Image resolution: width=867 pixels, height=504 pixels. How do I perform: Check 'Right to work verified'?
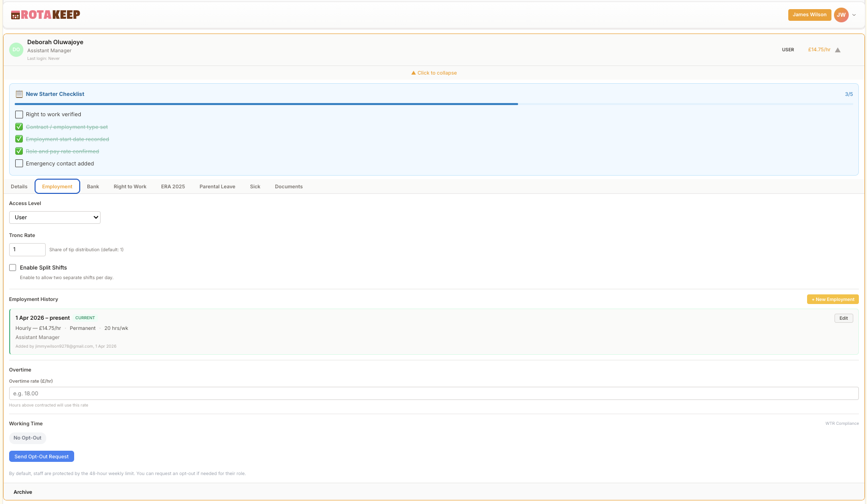tap(19, 115)
